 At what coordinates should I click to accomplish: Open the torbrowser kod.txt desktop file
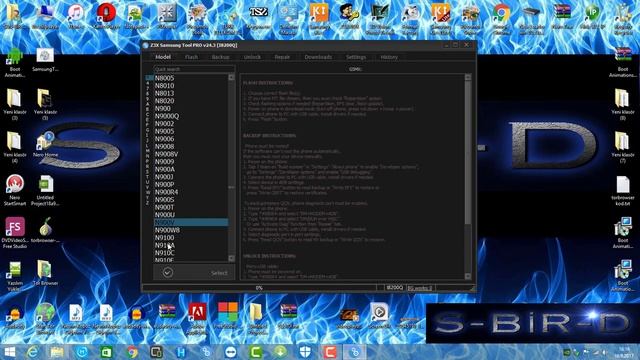coord(623,191)
